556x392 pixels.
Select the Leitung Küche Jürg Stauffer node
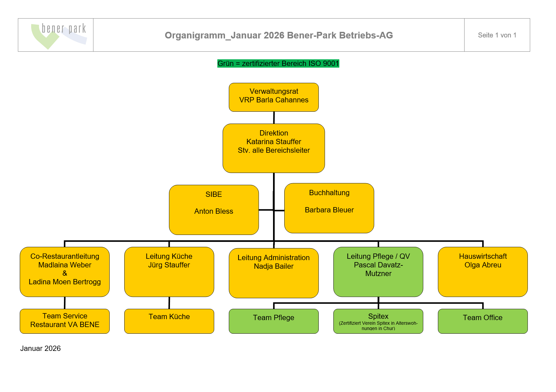click(x=169, y=272)
